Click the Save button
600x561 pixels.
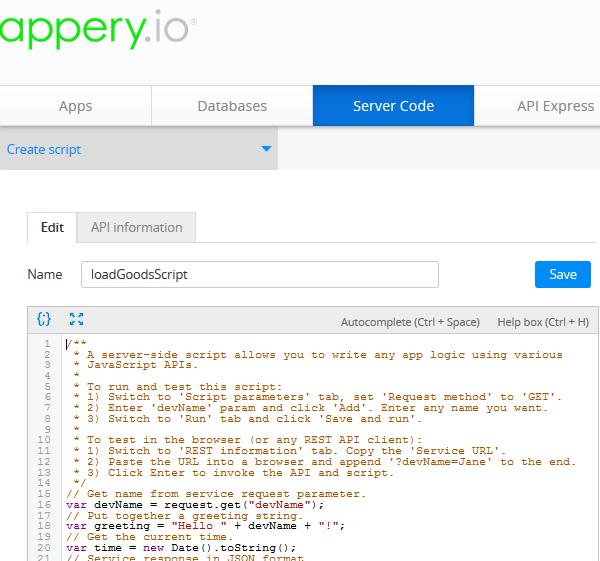click(x=562, y=274)
